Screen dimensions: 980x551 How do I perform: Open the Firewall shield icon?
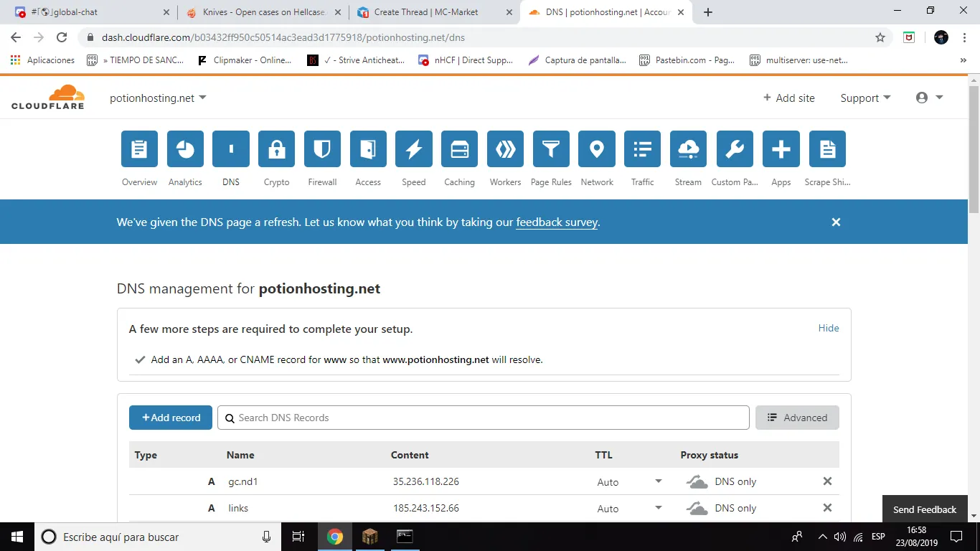322,149
